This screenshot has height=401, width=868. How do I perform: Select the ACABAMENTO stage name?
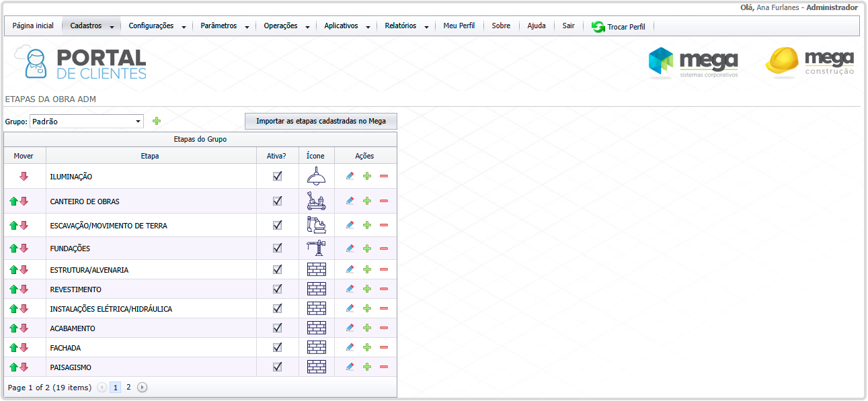click(73, 328)
